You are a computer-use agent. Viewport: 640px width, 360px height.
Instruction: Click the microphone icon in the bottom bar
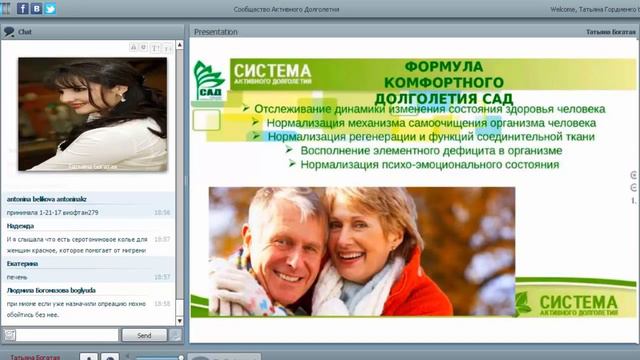(x=89, y=357)
